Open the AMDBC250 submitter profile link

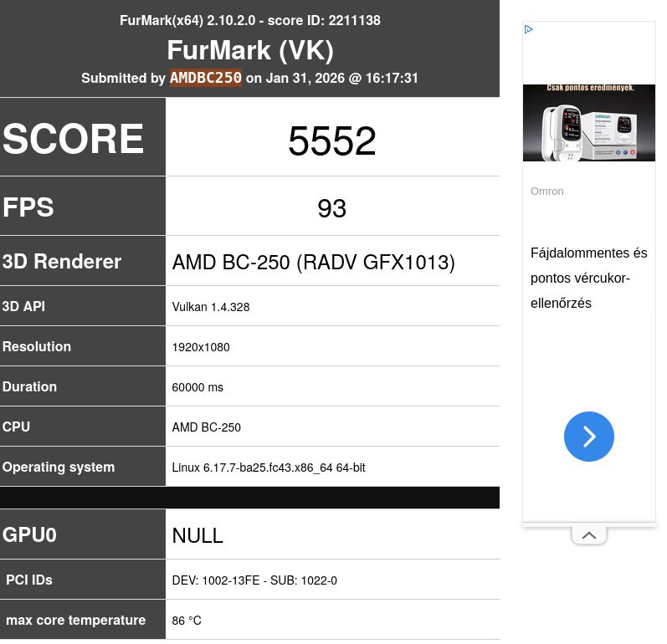(206, 78)
